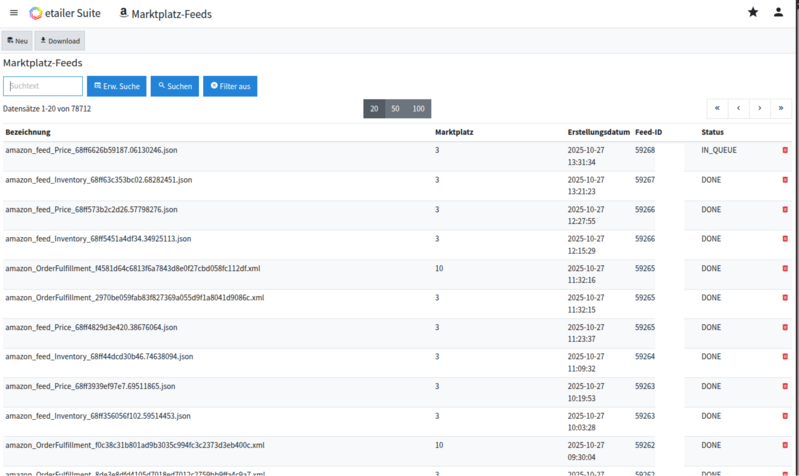Show 100 records per page

coord(419,108)
